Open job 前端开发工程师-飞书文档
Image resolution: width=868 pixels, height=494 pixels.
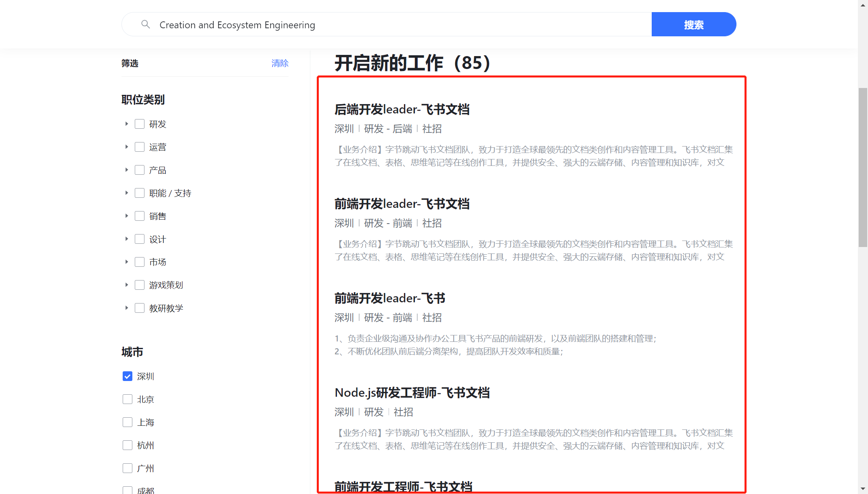404,486
